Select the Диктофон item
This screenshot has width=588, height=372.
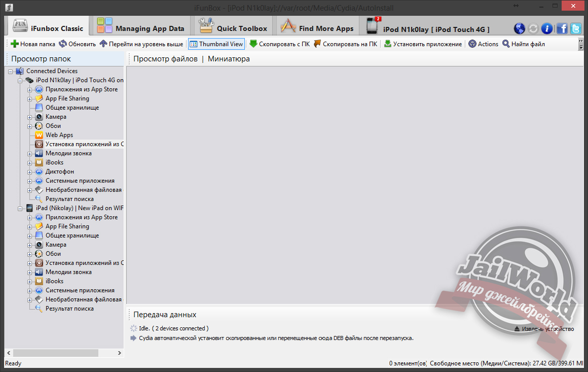pyautogui.click(x=60, y=172)
